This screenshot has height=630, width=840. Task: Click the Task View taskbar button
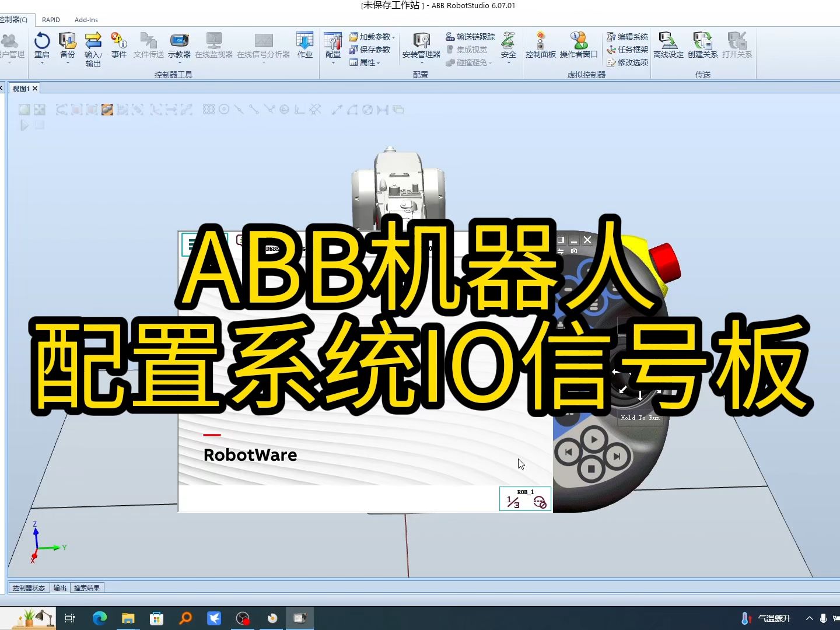70,618
